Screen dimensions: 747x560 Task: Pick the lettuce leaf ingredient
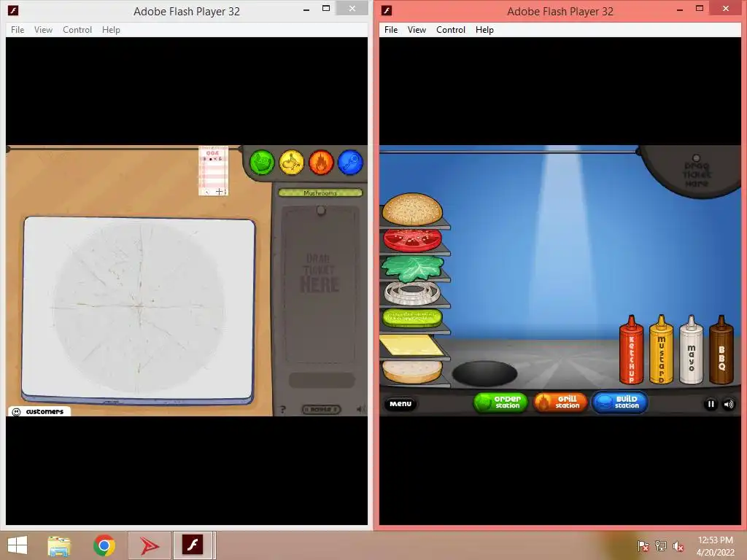tap(413, 268)
